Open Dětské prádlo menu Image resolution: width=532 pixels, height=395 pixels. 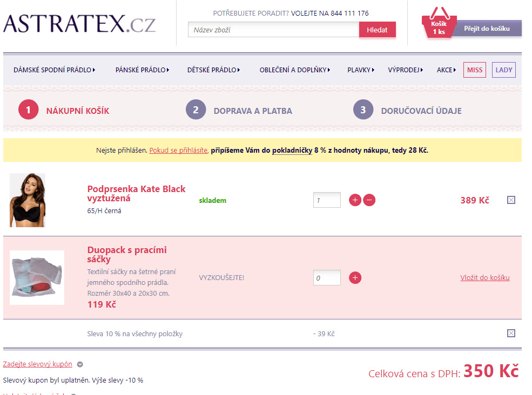coord(213,70)
